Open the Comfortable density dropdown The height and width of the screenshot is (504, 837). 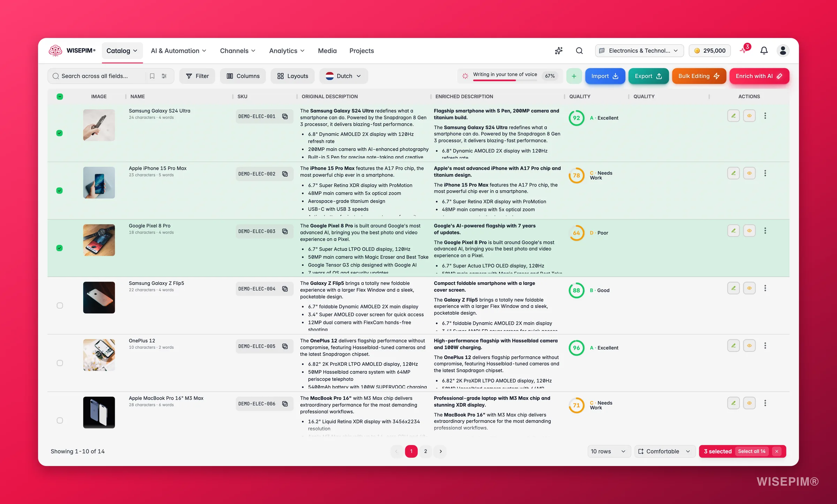pos(665,451)
